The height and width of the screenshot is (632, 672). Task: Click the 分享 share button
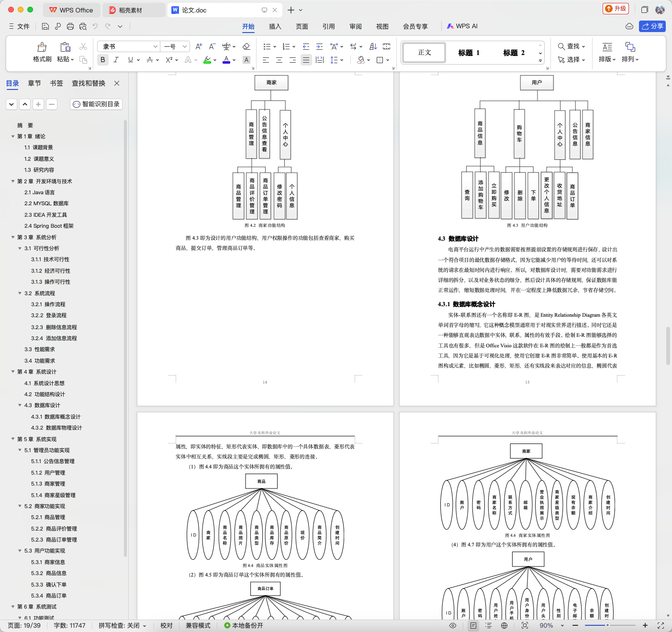[652, 26]
